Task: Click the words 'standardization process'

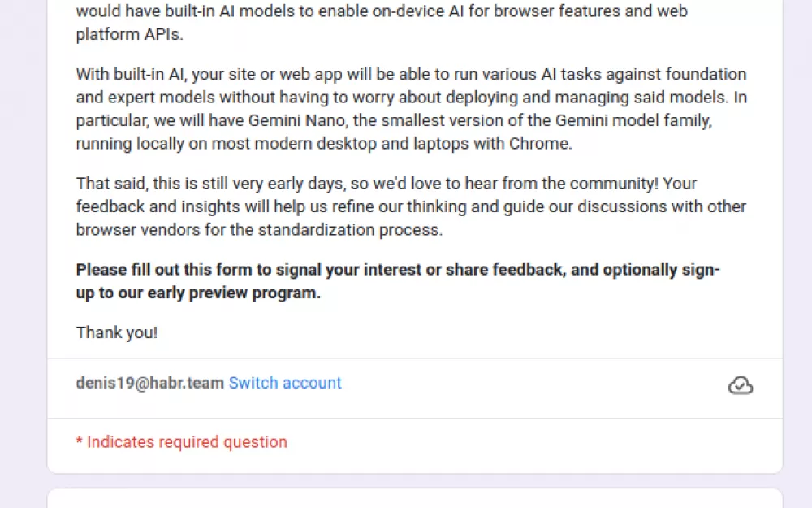Action: 349,229
